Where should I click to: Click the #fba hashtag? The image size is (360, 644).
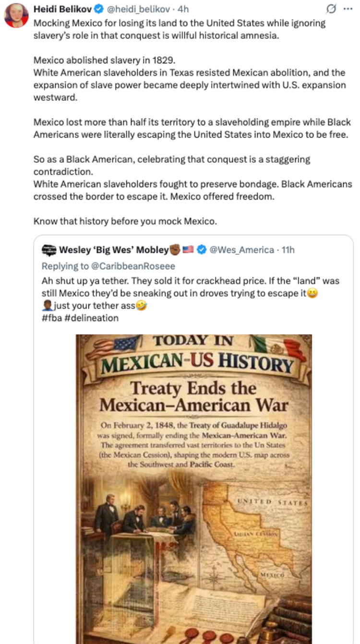51,318
